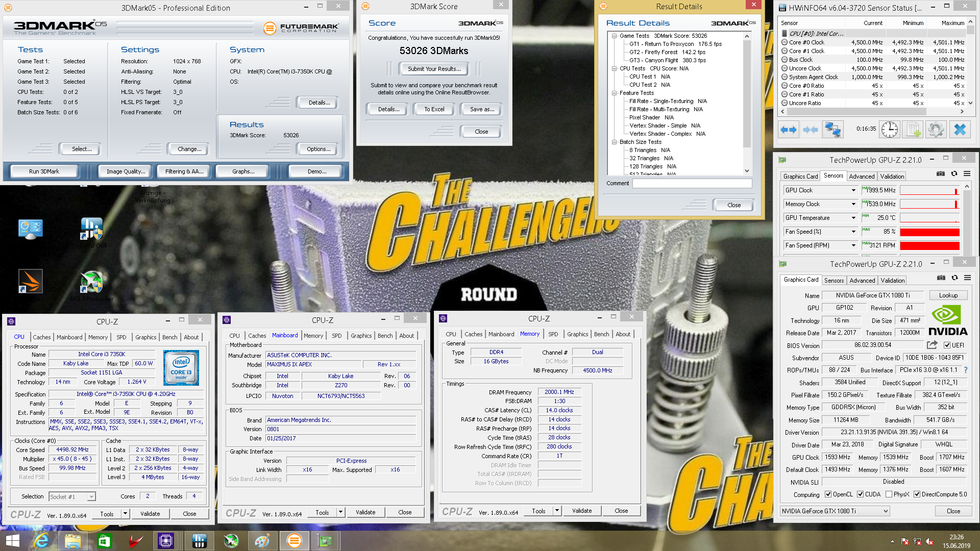Toggle CUDA checkbox in GPU-Z
Viewport: 980px width, 551px height.
861,494
